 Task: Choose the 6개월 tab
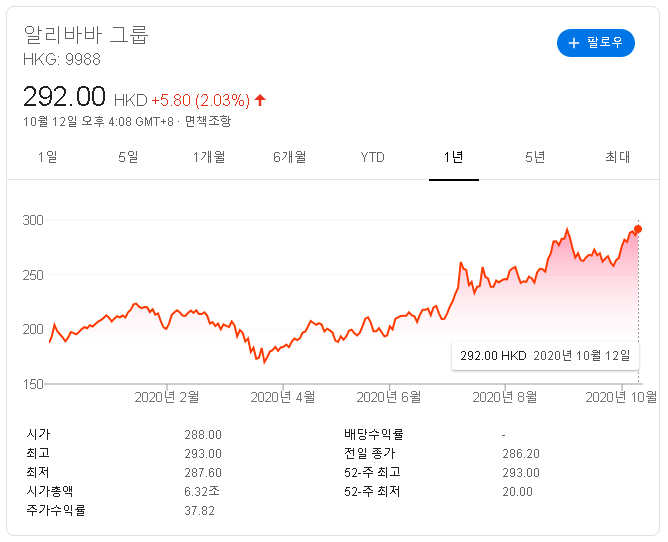pyautogui.click(x=290, y=157)
